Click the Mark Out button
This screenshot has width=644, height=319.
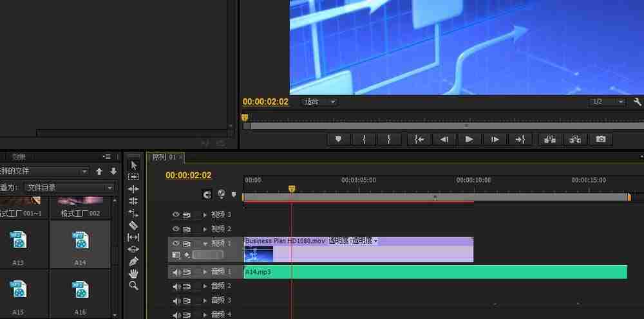[x=388, y=140]
